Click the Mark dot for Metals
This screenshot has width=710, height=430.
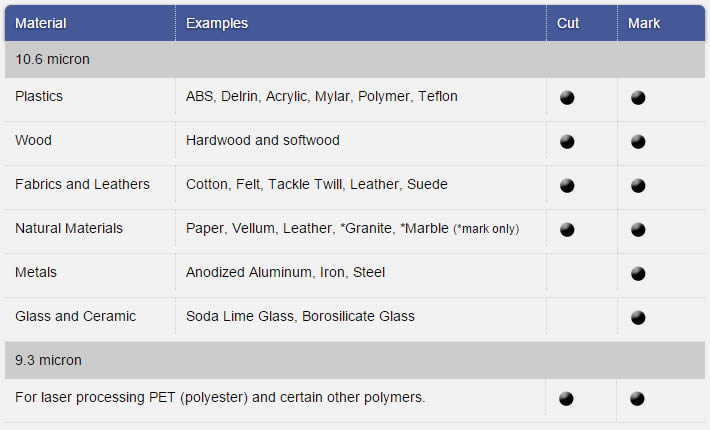pos(638,273)
